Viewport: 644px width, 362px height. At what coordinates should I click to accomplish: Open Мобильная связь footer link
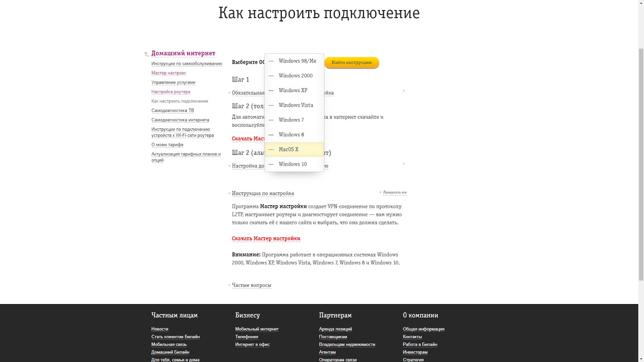169,344
